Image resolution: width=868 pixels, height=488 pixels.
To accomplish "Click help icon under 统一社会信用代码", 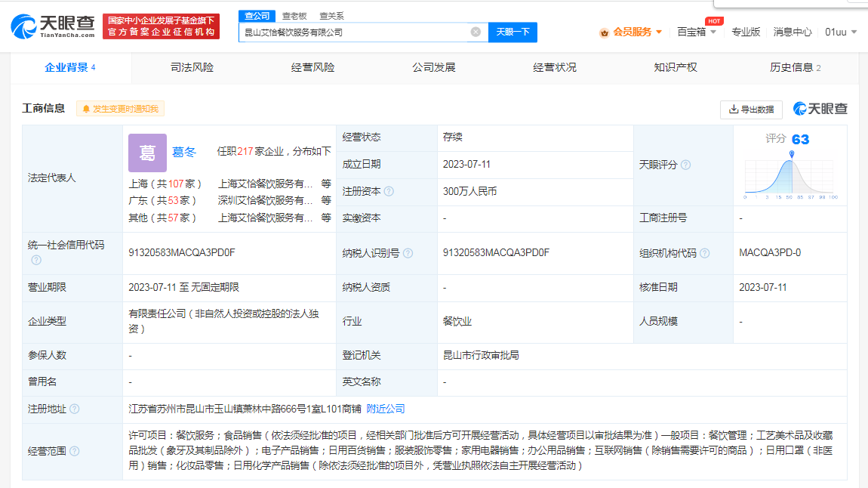I will 36,260.
